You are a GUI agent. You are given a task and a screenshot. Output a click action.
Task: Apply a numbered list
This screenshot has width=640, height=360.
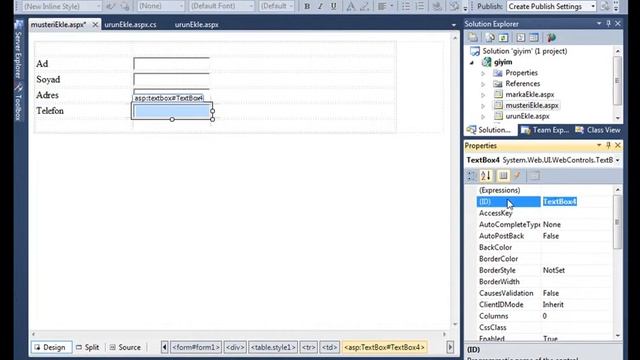tap(420, 6)
